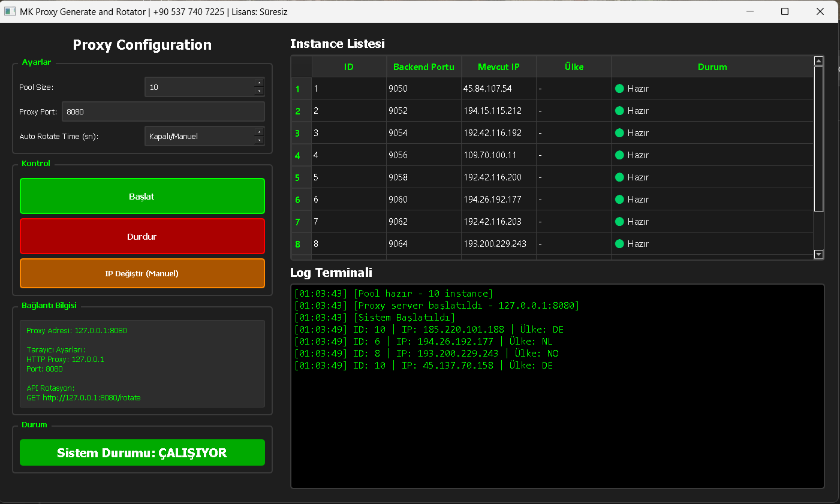Click "HTTP Proxy: 127.0.0.1" text

65,359
